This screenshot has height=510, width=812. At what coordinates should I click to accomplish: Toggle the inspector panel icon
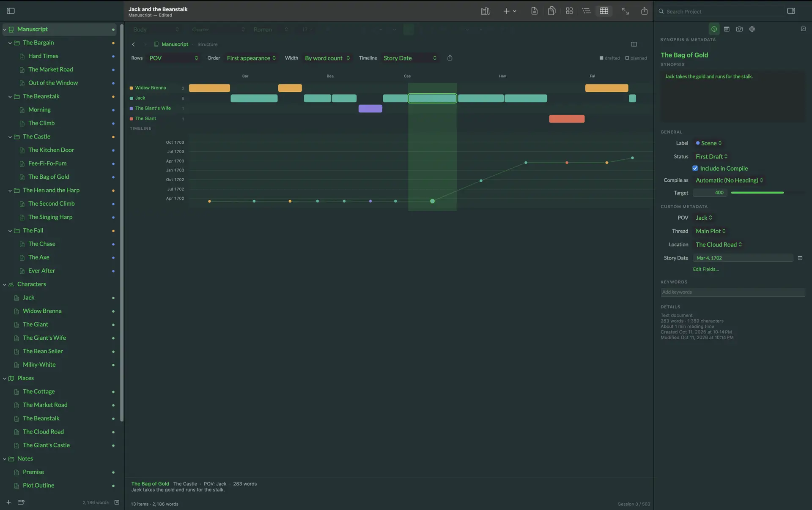(x=791, y=11)
